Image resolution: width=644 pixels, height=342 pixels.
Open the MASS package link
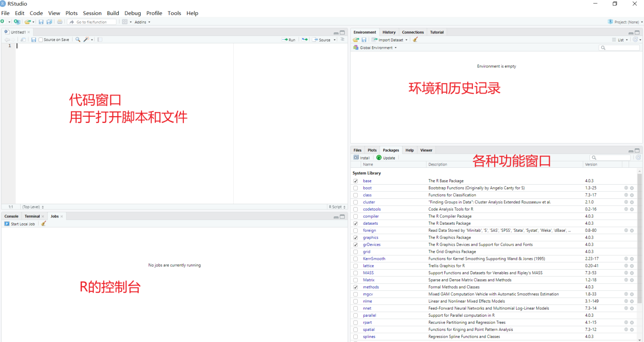pos(368,273)
